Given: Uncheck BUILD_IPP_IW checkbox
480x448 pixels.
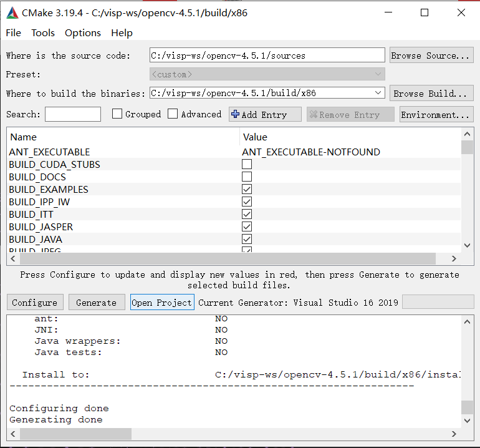Looking at the screenshot, I should point(247,202).
